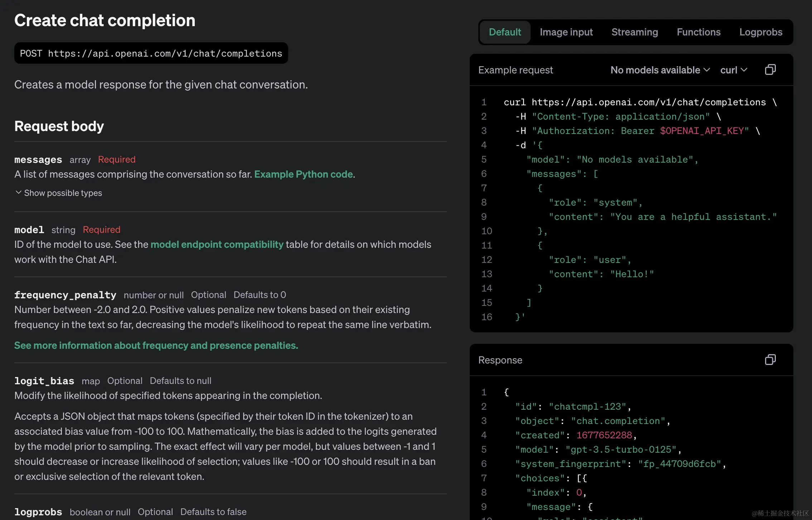This screenshot has width=812, height=520.
Task: Click the Request body heading
Action: click(x=59, y=126)
